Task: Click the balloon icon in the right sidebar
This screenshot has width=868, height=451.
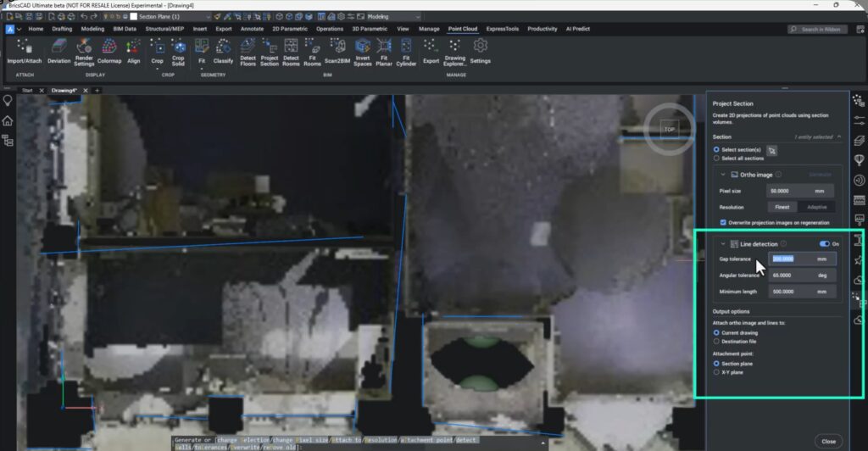Action: click(x=860, y=160)
